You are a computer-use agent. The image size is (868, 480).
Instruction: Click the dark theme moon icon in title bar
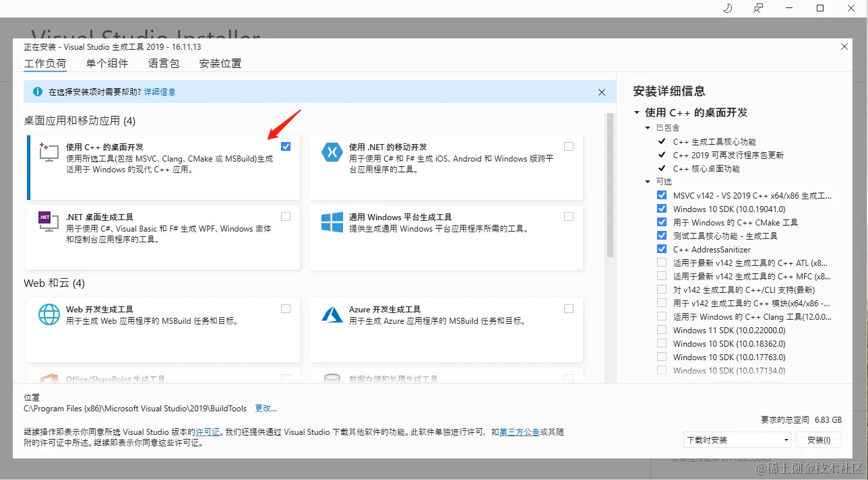pos(727,8)
